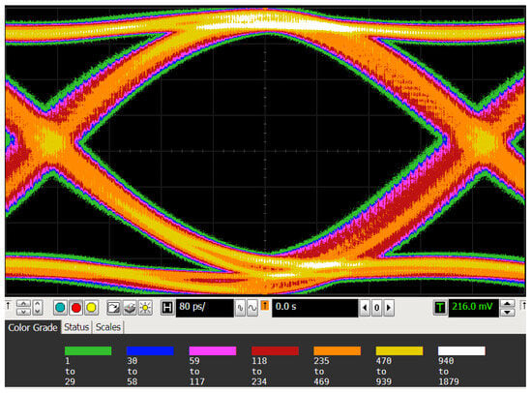Select the narrow waveform zoom button
The height and width of the screenshot is (393, 532).
[x=240, y=308]
